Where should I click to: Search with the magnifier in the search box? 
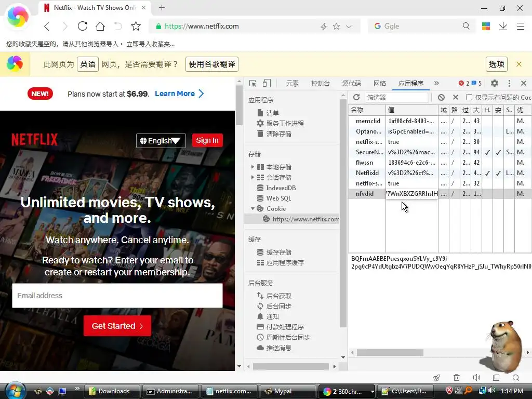coord(466,26)
